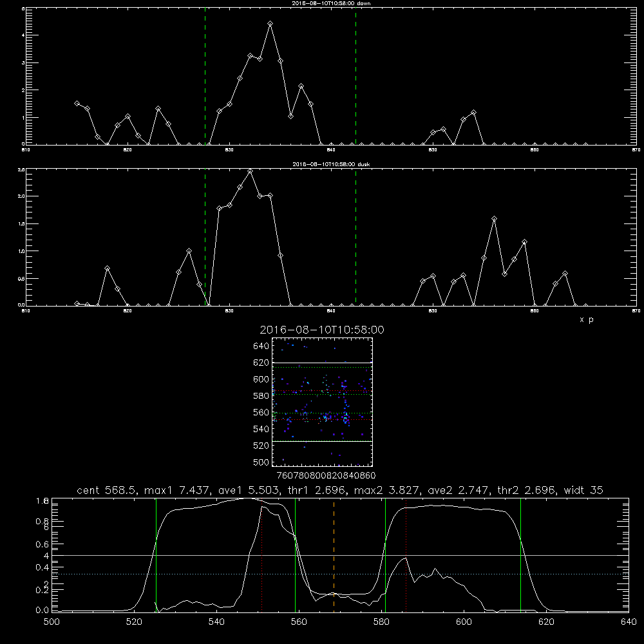Click the 540 tick label on bottom plot x-axis

tap(216, 622)
